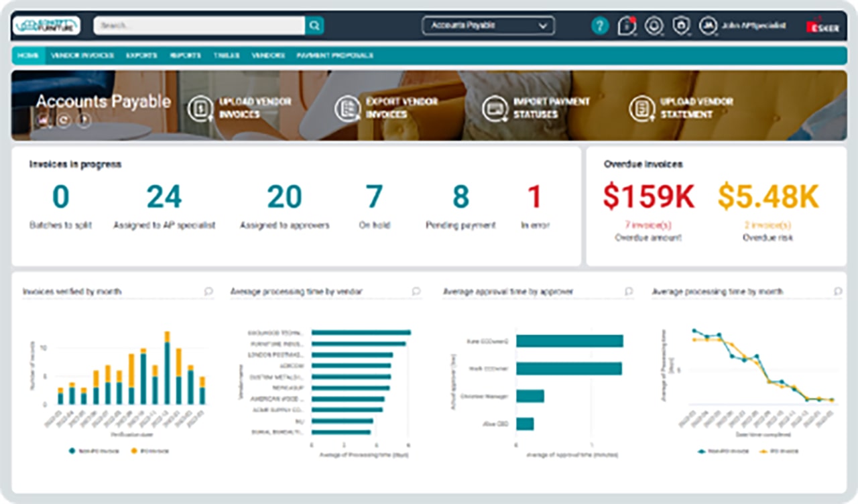Image resolution: width=858 pixels, height=504 pixels.
Task: Click the Import Payment Statuses icon
Action: [x=495, y=109]
